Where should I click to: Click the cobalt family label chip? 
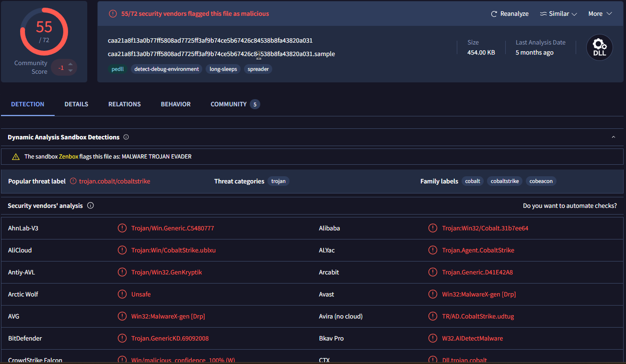(x=473, y=181)
